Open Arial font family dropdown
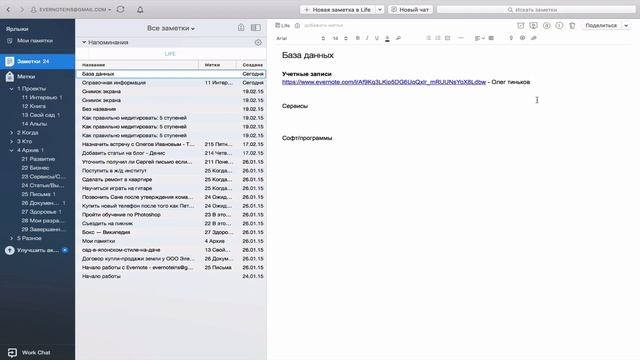This screenshot has height=360, width=640. click(x=300, y=38)
